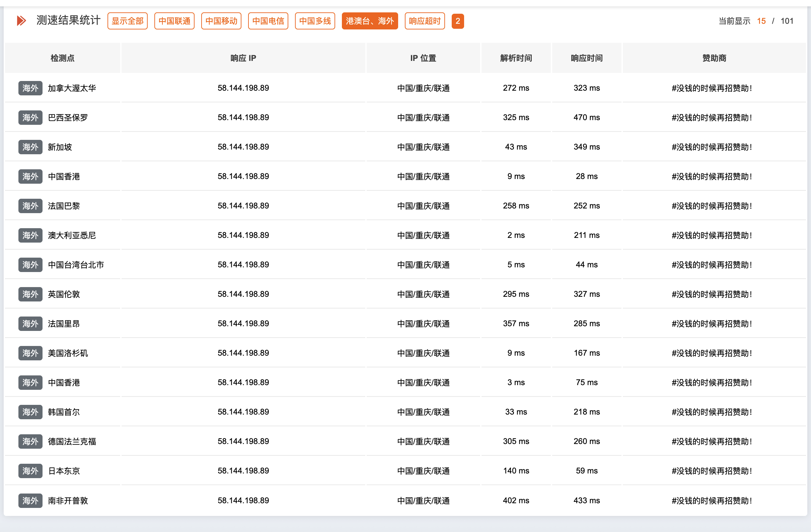This screenshot has width=811, height=532.
Task: Click the 中国台湾台北市 test point name
Action: coord(76,265)
